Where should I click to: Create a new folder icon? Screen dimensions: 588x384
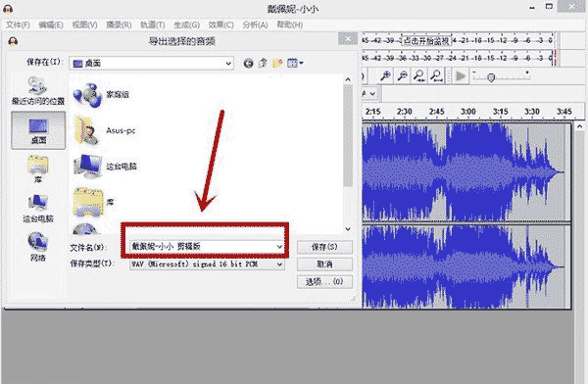(277, 64)
